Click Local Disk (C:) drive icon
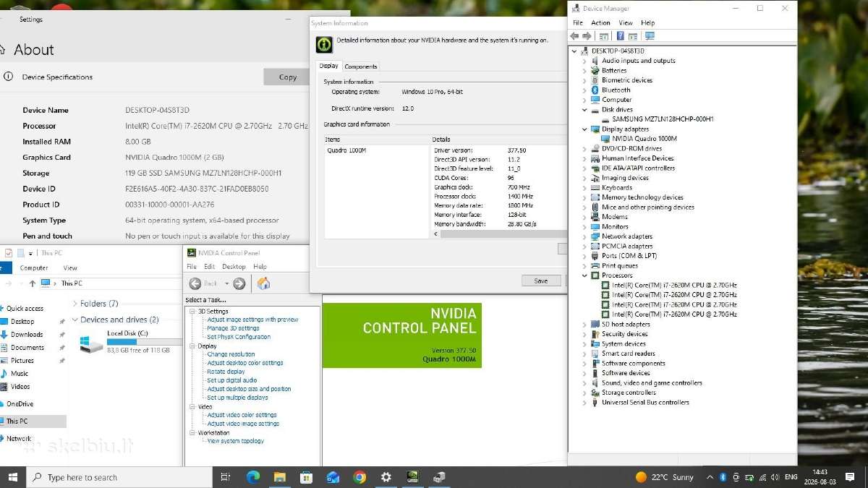Viewport: 868px width, 488px height. pos(91,343)
